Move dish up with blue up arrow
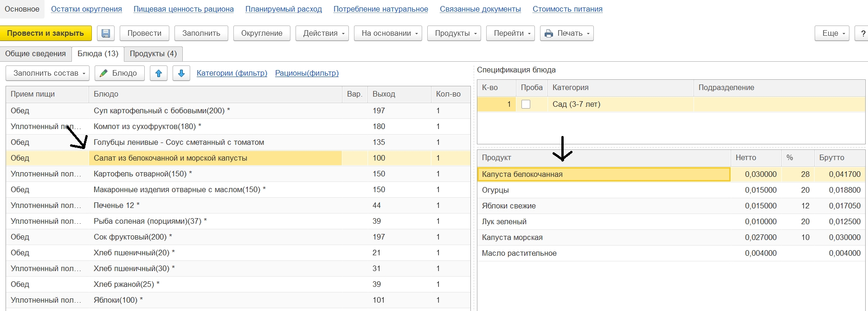 [159, 73]
